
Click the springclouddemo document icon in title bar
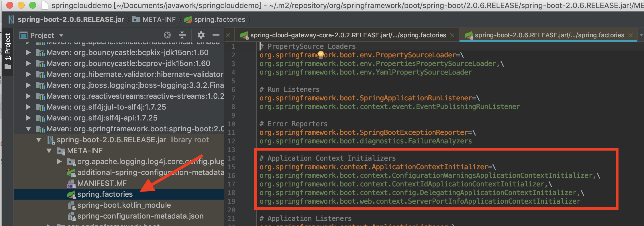[x=44, y=5]
